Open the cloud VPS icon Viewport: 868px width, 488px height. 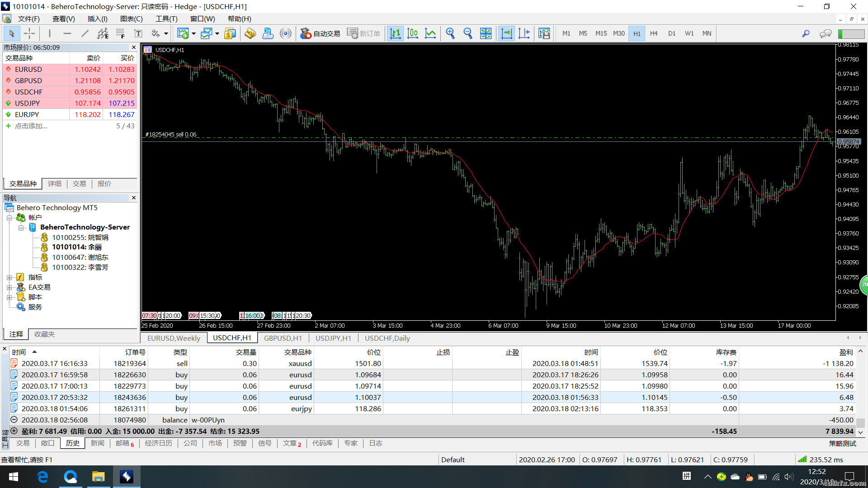tap(268, 33)
